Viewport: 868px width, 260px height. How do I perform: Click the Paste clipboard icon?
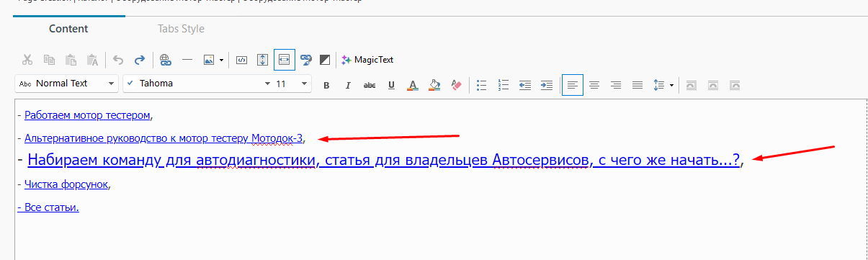71,60
